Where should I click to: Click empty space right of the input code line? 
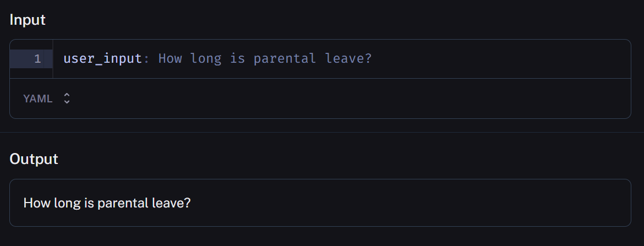tap(495, 58)
